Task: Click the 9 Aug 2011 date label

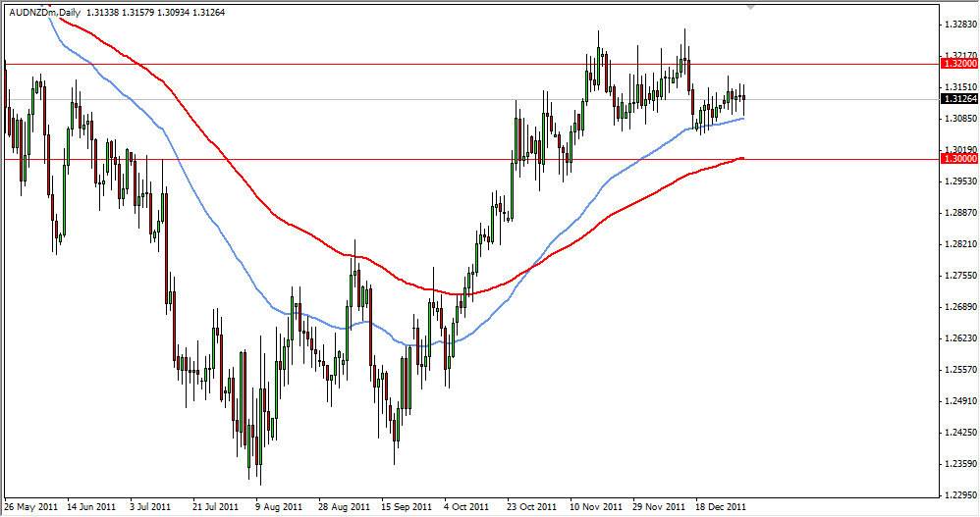Action: (x=280, y=507)
